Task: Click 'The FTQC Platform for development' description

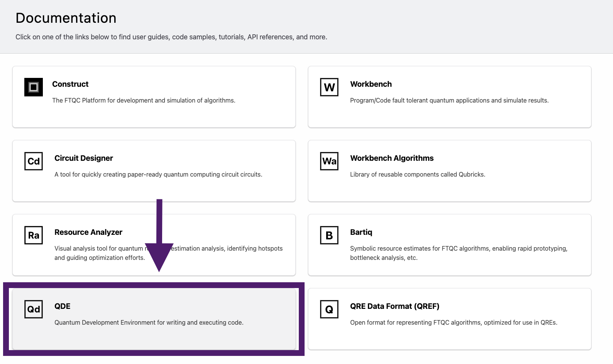Action: pyautogui.click(x=144, y=100)
